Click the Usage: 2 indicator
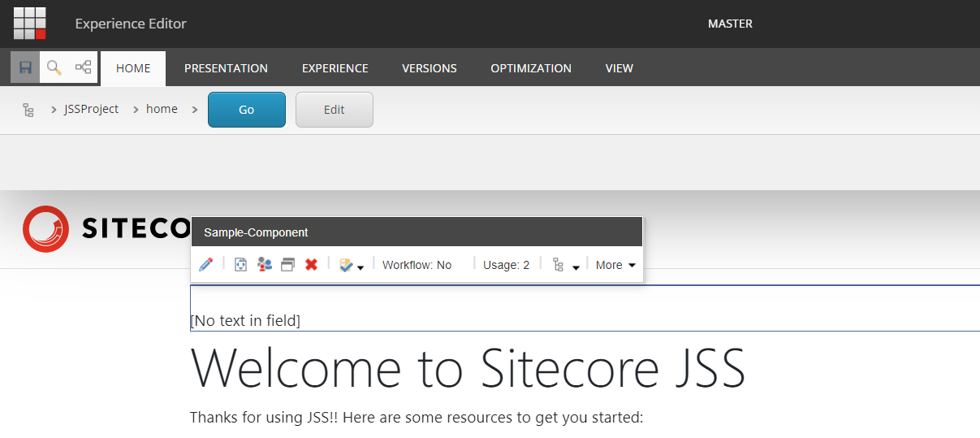The width and height of the screenshot is (980, 438). (506, 265)
